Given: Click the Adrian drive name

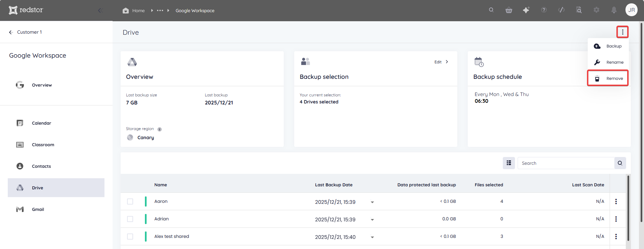Looking at the screenshot, I should click(161, 219).
